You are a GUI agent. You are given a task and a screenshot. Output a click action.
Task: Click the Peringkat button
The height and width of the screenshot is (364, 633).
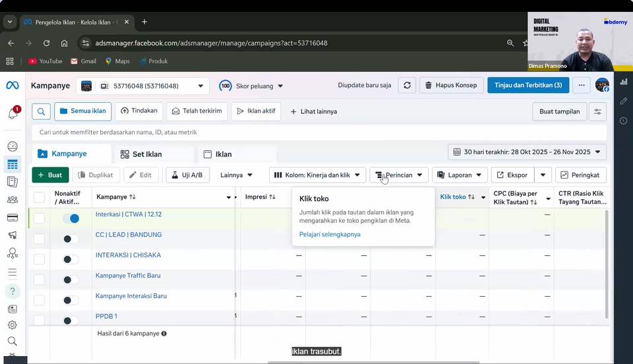pos(580,175)
